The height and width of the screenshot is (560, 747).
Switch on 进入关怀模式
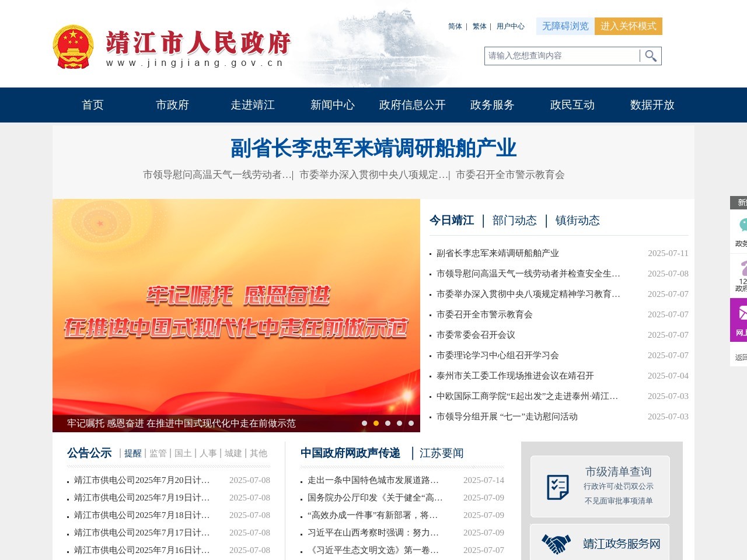[629, 26]
